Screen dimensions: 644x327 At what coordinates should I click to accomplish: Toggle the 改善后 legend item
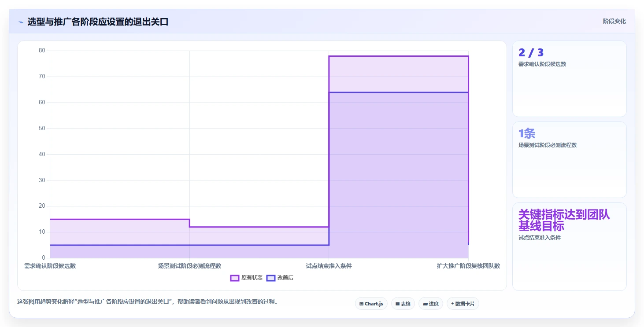[x=280, y=278]
